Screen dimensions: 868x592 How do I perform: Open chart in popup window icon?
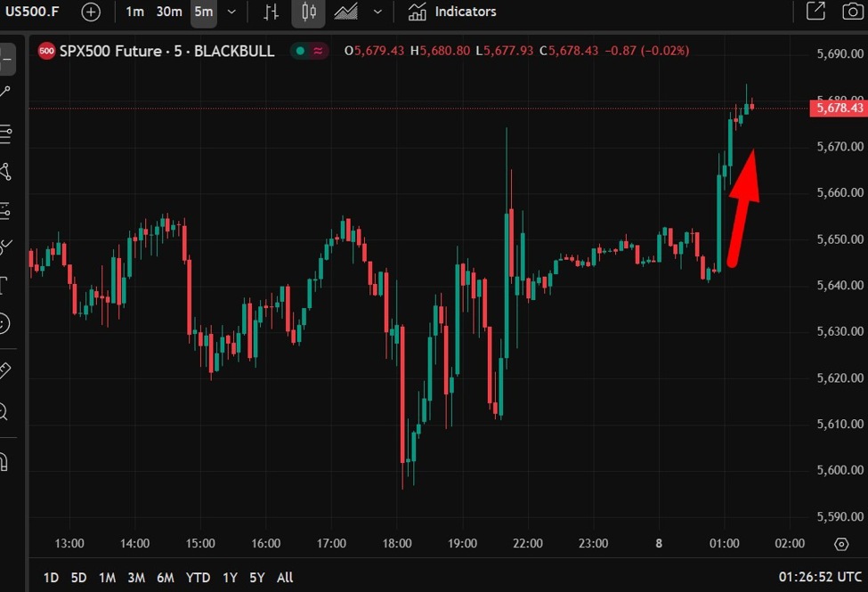pyautogui.click(x=815, y=12)
